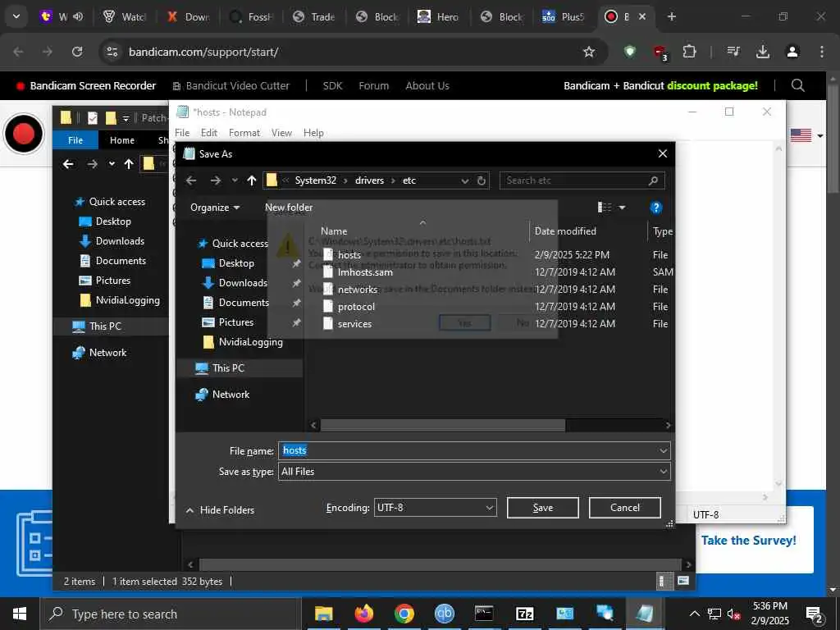Open Chrome downloads icon
Viewport: 840px width, 630px height.
click(x=762, y=52)
